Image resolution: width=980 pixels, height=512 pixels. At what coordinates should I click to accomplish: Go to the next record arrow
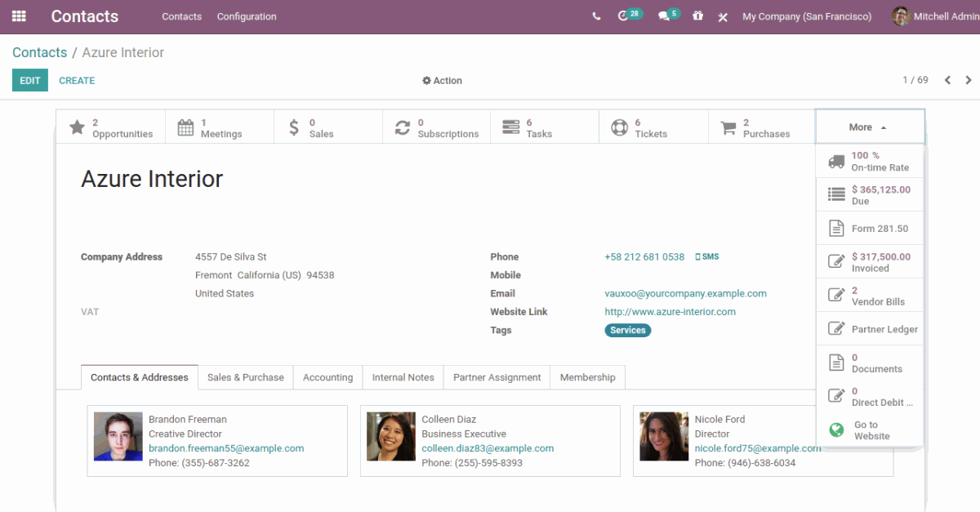pyautogui.click(x=969, y=80)
